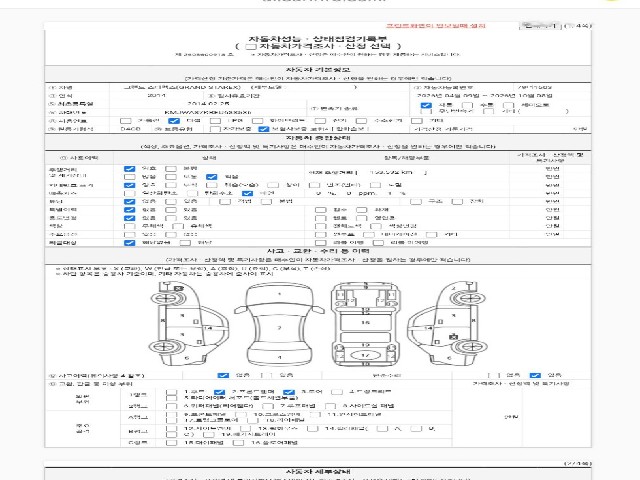The image size is (640, 480).
Task: Check 침수 in the special history row
Action: (x=321, y=210)
